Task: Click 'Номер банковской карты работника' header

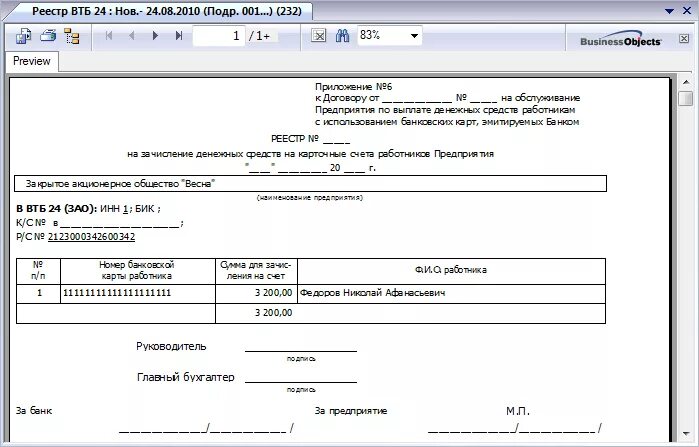Action: pyautogui.click(x=137, y=271)
